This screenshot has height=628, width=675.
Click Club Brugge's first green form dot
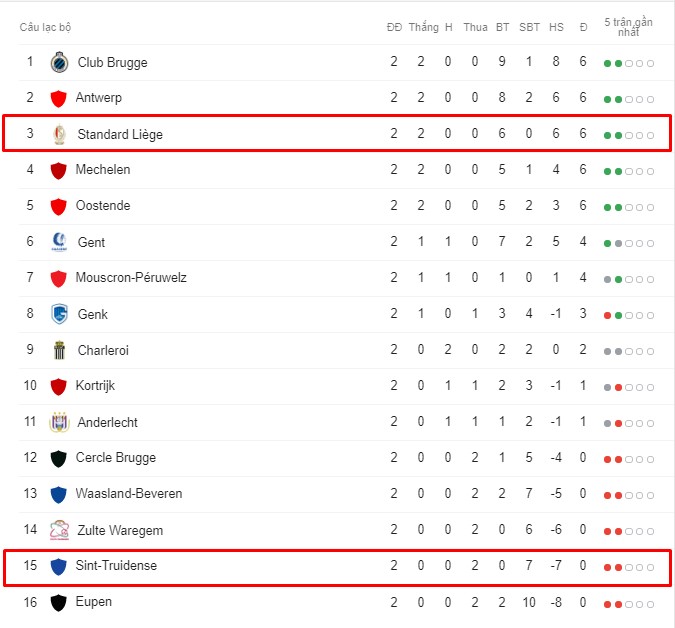pyautogui.click(x=607, y=64)
